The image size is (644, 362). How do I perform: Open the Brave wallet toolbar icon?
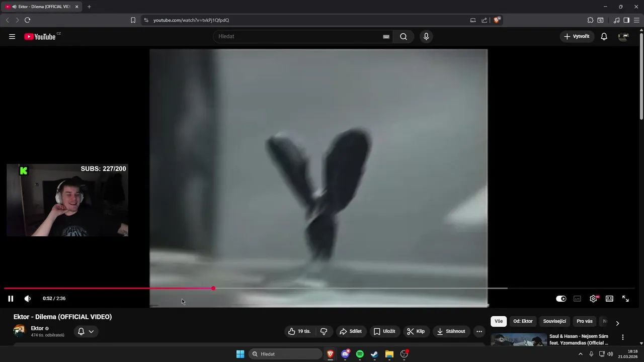coord(600,20)
